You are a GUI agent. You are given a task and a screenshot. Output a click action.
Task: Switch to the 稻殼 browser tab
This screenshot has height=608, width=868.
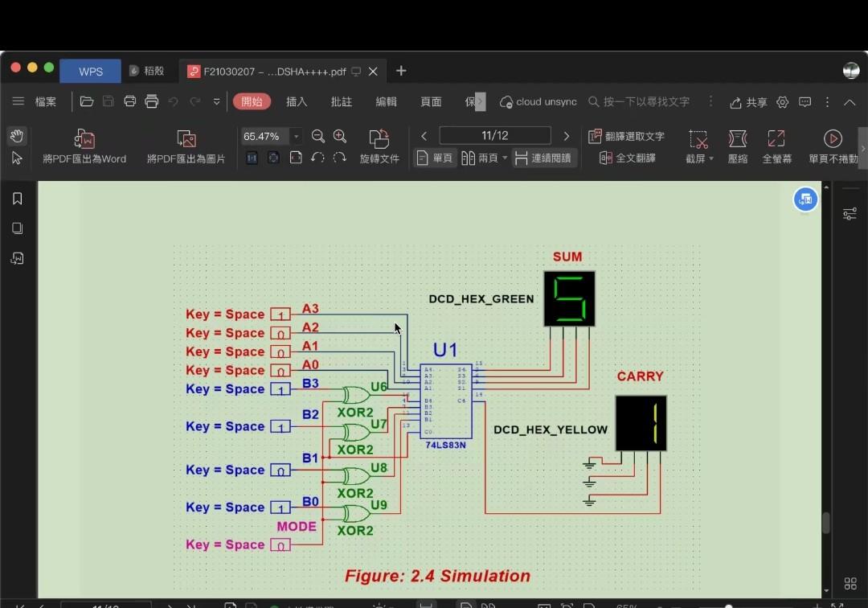pyautogui.click(x=149, y=71)
